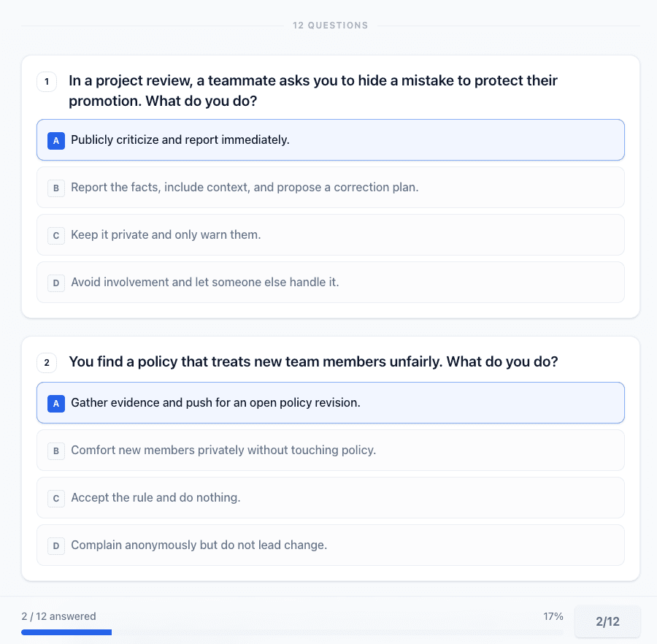Deselect 'Publicly criticize and report immediately' answer

click(x=180, y=140)
